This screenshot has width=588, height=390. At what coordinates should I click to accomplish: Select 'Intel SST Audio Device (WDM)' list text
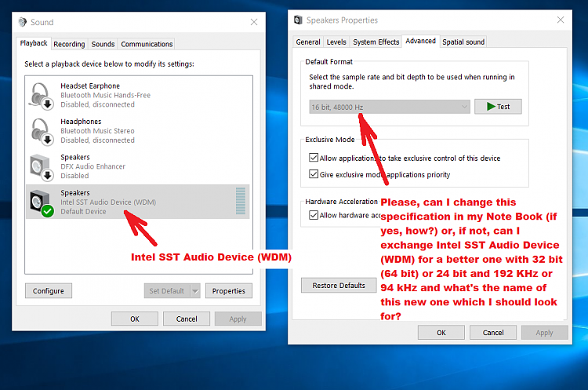pyautogui.click(x=108, y=202)
